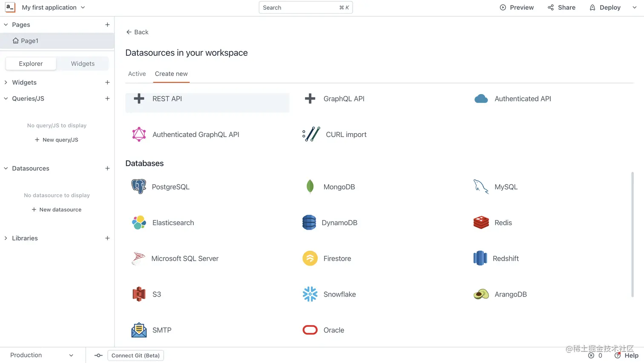The height and width of the screenshot is (363, 644).
Task: Click the Share button
Action: tap(561, 8)
